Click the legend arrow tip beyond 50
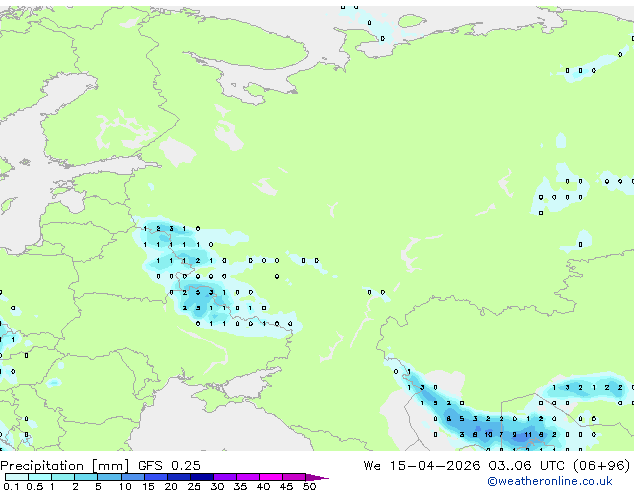 [317, 477]
